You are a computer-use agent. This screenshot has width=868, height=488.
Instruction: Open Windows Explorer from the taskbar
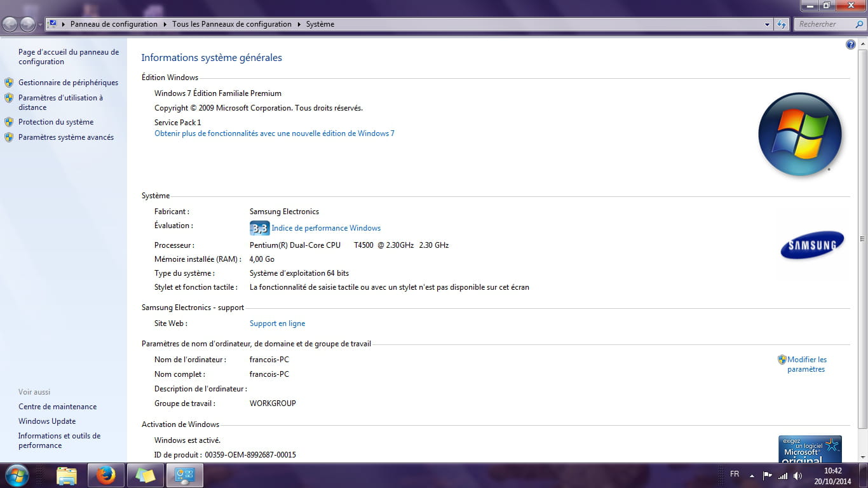67,475
